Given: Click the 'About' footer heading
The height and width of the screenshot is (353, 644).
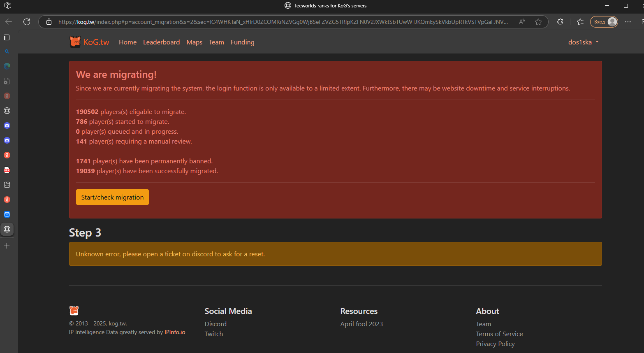Looking at the screenshot, I should 488,311.
